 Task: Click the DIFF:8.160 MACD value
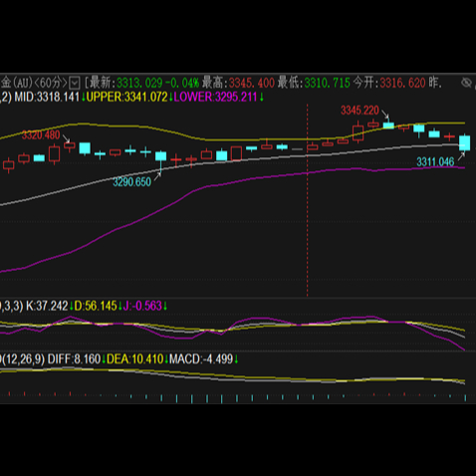pyautogui.click(x=74, y=359)
